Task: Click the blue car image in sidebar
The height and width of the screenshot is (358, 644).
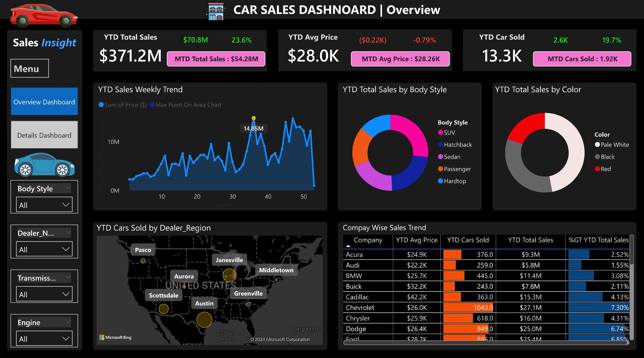Action: coord(44,165)
